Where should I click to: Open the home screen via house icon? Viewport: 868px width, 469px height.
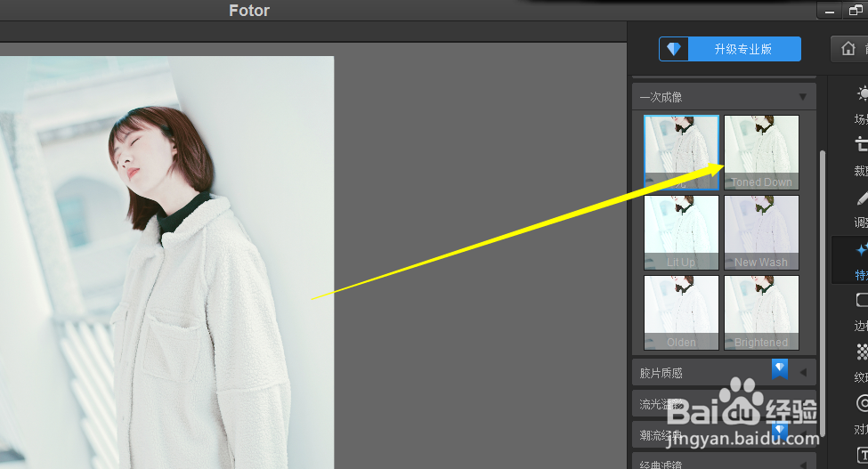click(848, 49)
